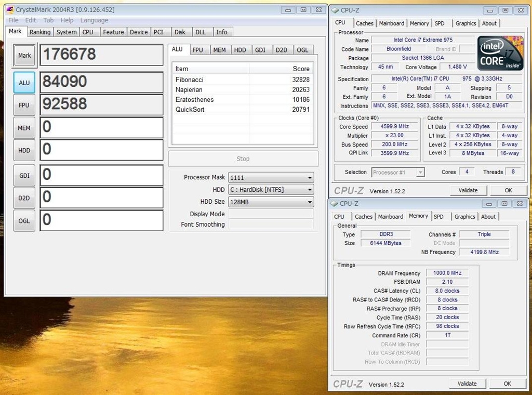The height and width of the screenshot is (395, 532).
Task: Open the Language menu in CrystalMark
Action: 94,20
